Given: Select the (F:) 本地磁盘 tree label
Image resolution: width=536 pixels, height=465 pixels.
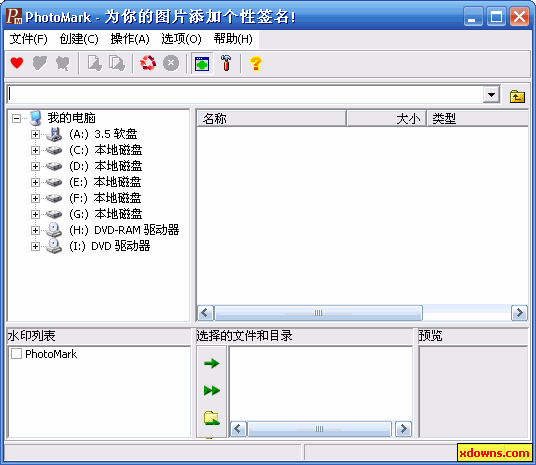Looking at the screenshot, I should click(105, 198).
